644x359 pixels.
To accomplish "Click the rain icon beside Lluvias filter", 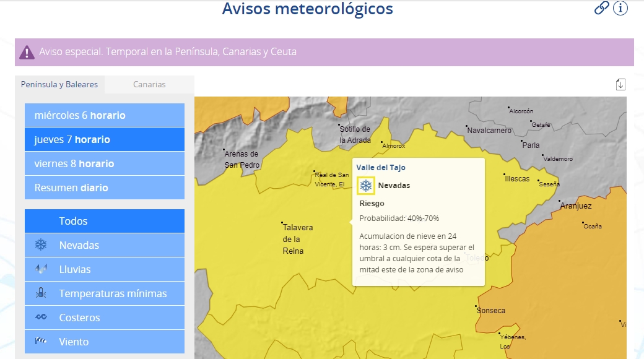I will [x=41, y=269].
